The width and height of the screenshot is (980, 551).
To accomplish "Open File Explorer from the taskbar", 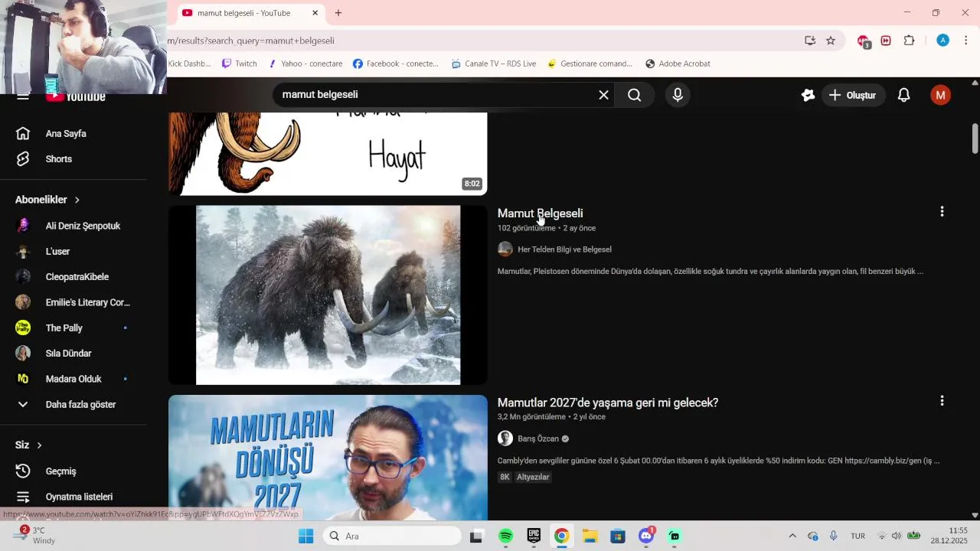I will tap(590, 536).
